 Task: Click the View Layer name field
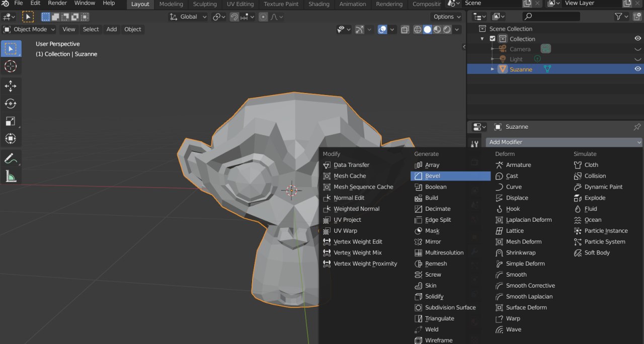pyautogui.click(x=592, y=3)
